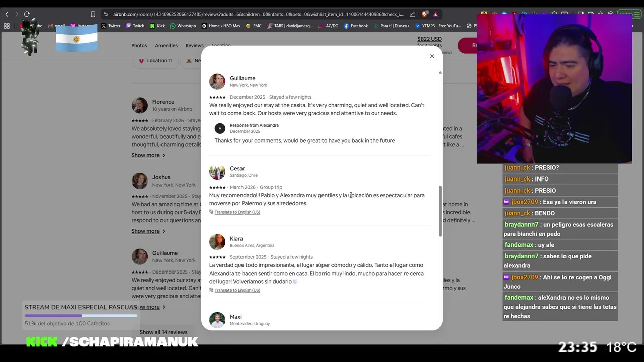Click Guillaume's avatar in the reviews modal
The width and height of the screenshot is (644, 362).
coord(217,81)
